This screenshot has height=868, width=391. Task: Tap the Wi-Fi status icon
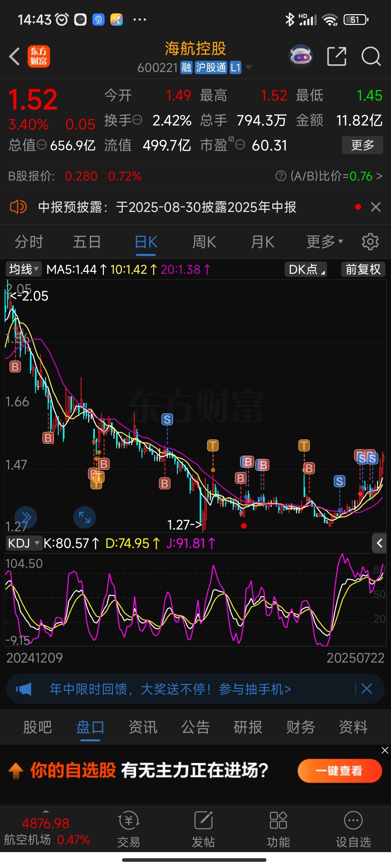tap(330, 20)
